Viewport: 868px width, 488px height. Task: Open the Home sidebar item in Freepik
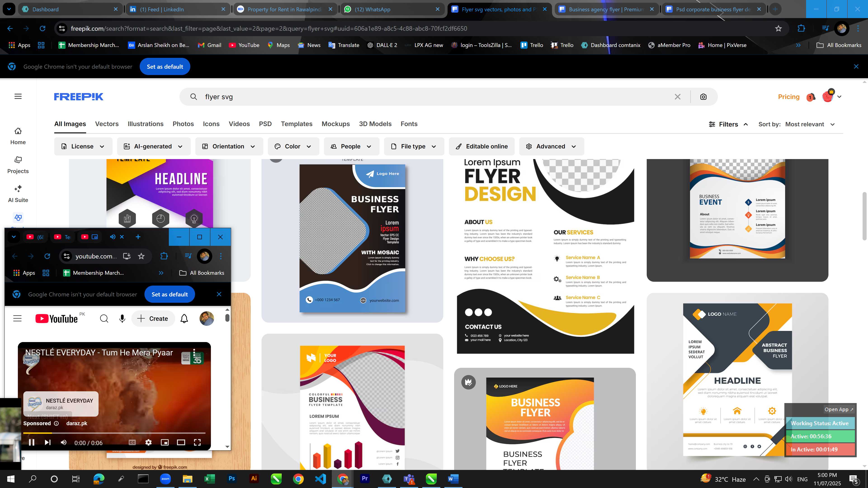(x=18, y=136)
